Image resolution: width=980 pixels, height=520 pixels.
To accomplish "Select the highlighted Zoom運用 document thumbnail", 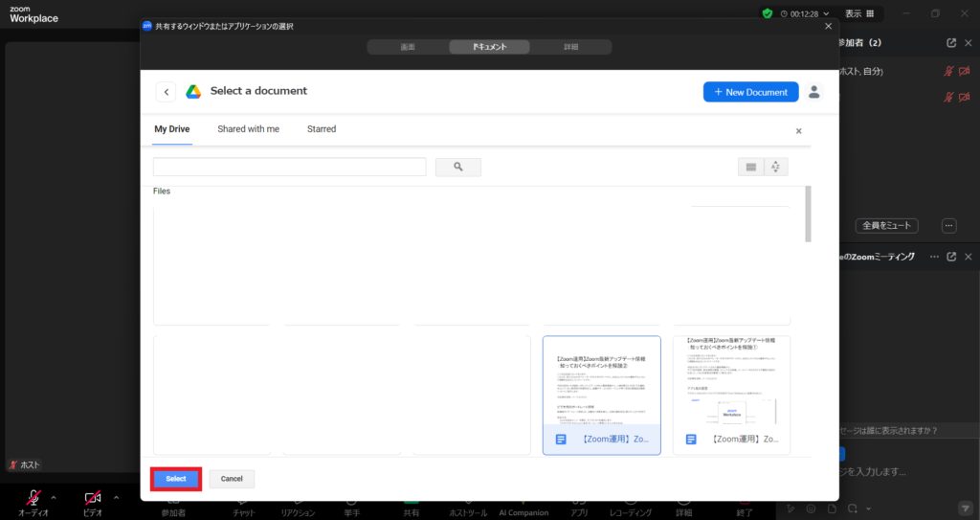I will 601,395.
